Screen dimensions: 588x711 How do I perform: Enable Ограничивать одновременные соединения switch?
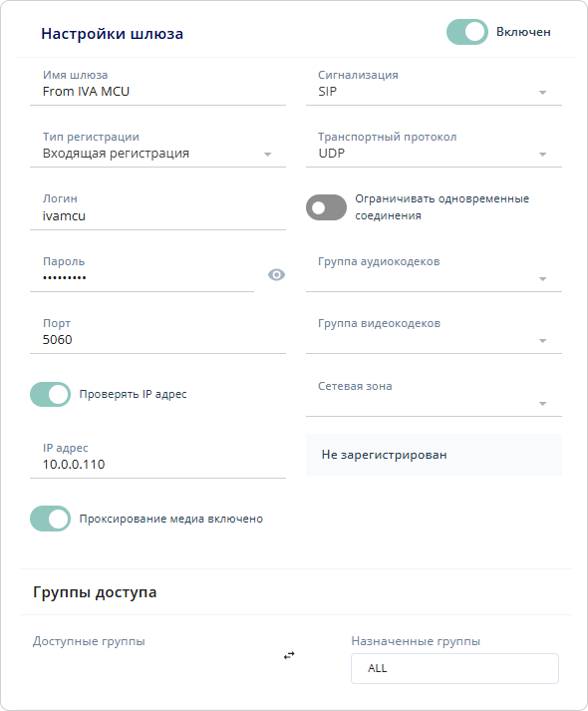pyautogui.click(x=326, y=207)
